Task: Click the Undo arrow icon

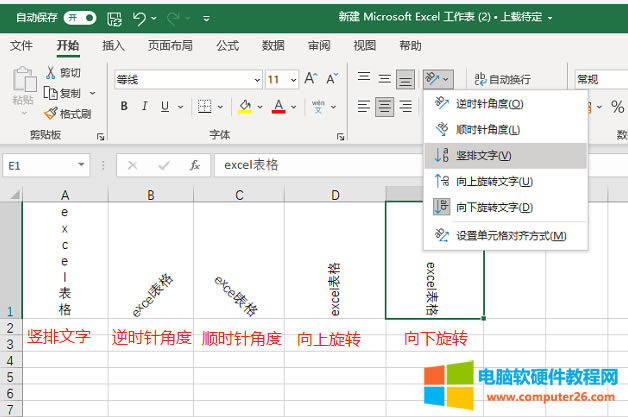Action: click(x=141, y=18)
